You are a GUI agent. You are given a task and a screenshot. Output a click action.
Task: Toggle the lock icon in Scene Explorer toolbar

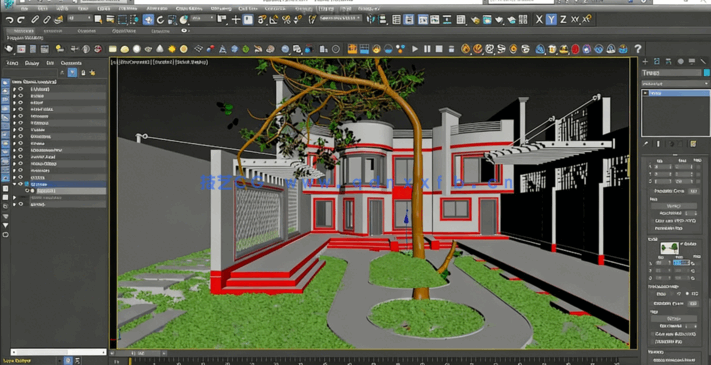(83, 73)
